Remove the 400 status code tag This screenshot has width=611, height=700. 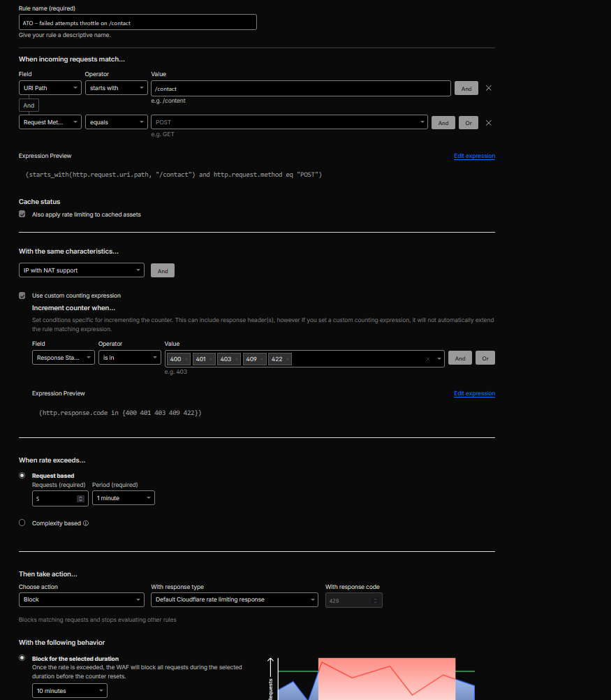pyautogui.click(x=187, y=359)
